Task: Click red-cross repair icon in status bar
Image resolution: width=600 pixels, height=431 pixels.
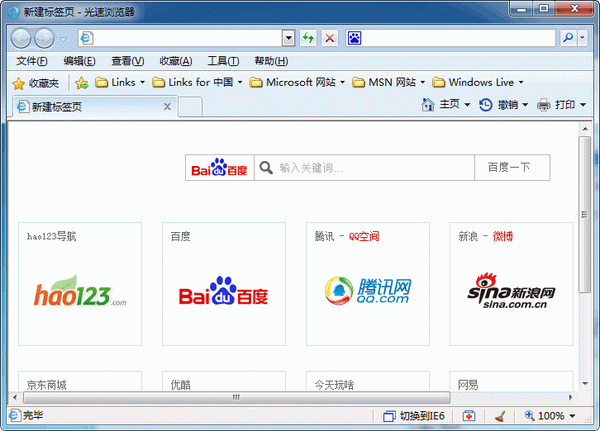Action: tap(469, 416)
